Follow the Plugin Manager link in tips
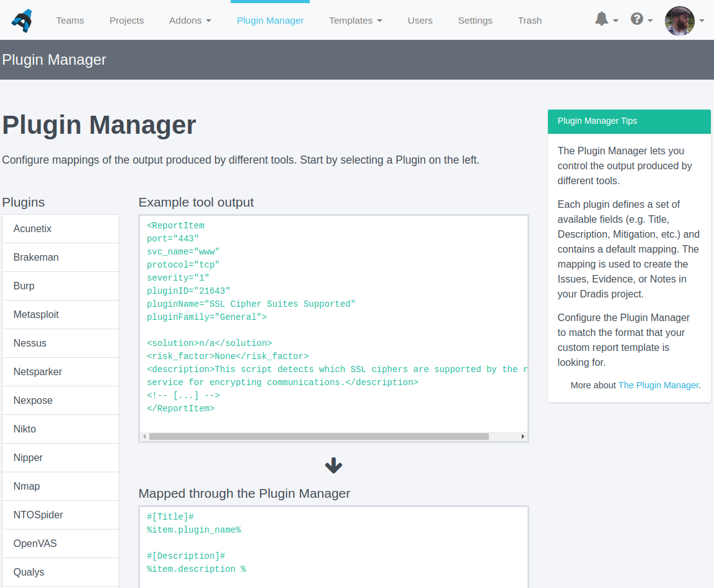Screen dimensions: 714x588 [658, 385]
